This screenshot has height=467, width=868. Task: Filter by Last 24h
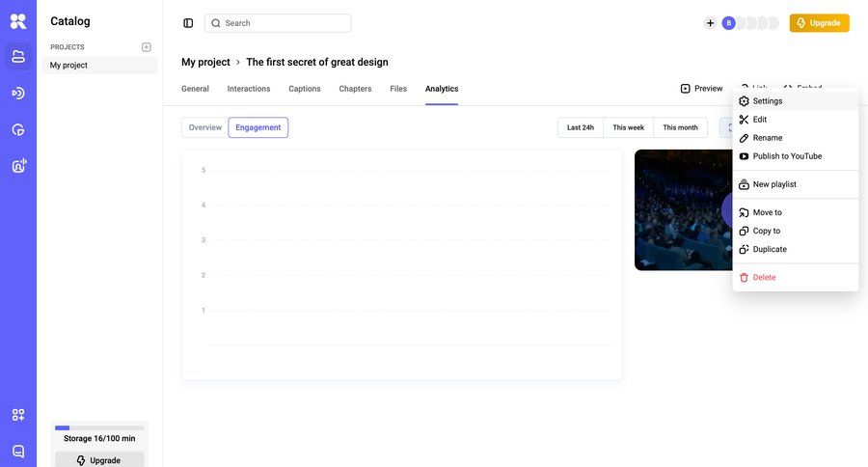tap(581, 127)
